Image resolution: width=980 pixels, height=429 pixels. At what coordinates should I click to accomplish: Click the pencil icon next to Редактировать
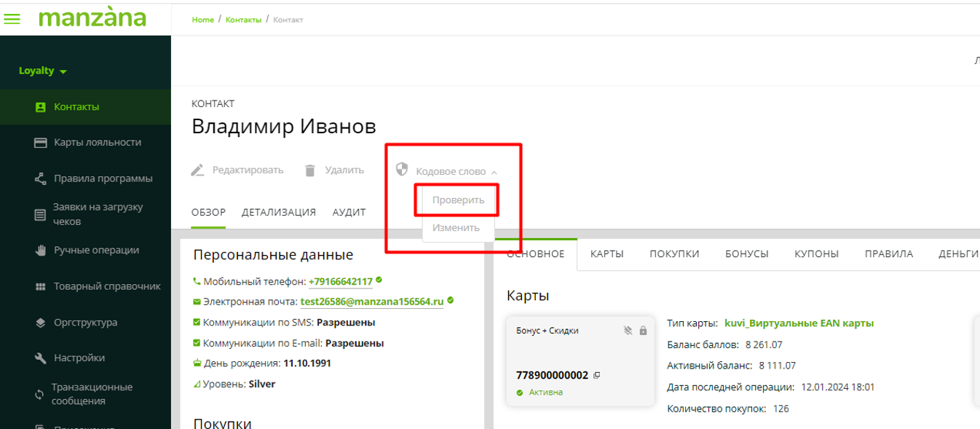pyautogui.click(x=197, y=170)
